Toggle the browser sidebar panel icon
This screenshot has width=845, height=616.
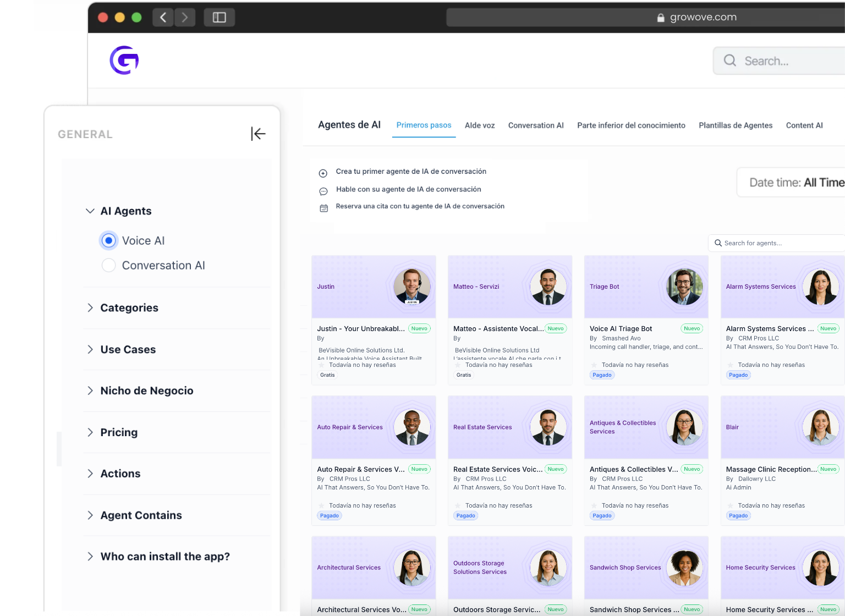(x=219, y=18)
